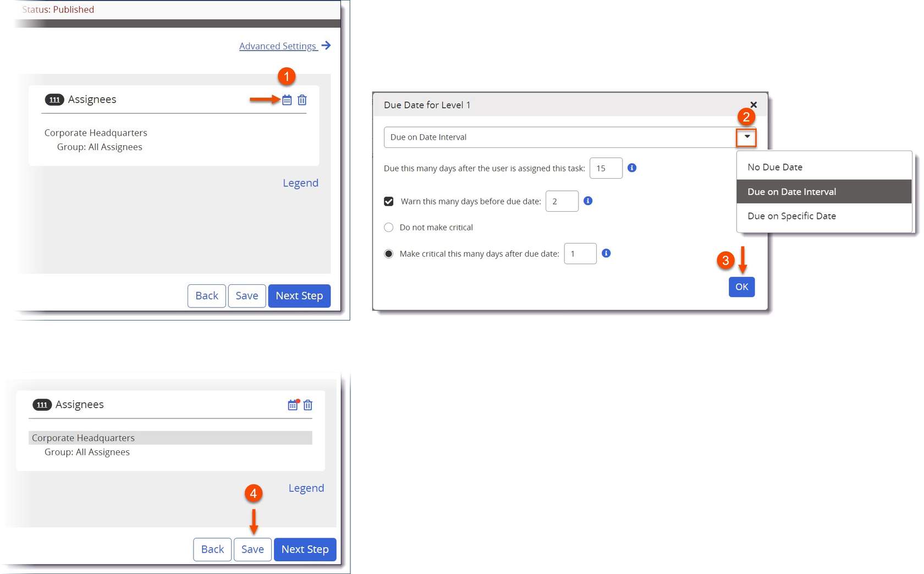The width and height of the screenshot is (924, 574).
Task: Click the days after assignment input field
Action: 606,168
